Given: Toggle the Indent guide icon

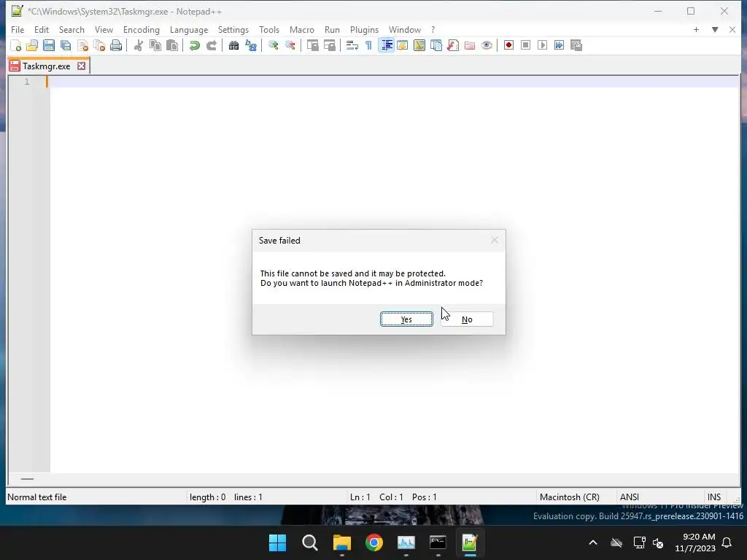Looking at the screenshot, I should (386, 45).
